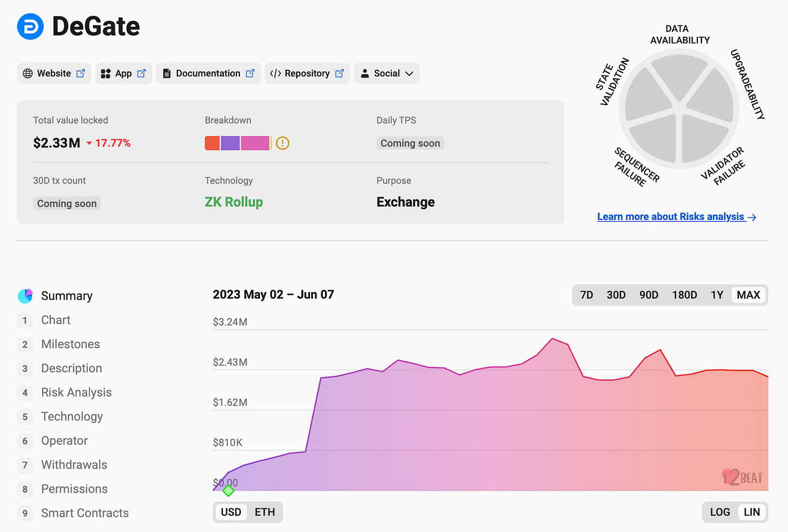
Task: Open the Repository link button
Action: 307,74
